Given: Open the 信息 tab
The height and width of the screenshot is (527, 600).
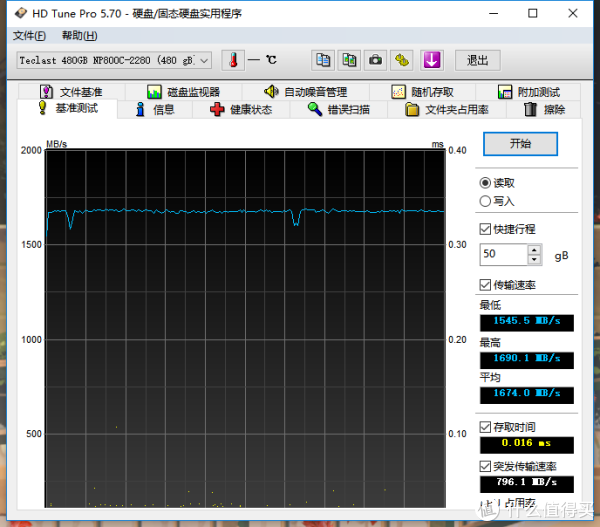Looking at the screenshot, I should tap(155, 110).
